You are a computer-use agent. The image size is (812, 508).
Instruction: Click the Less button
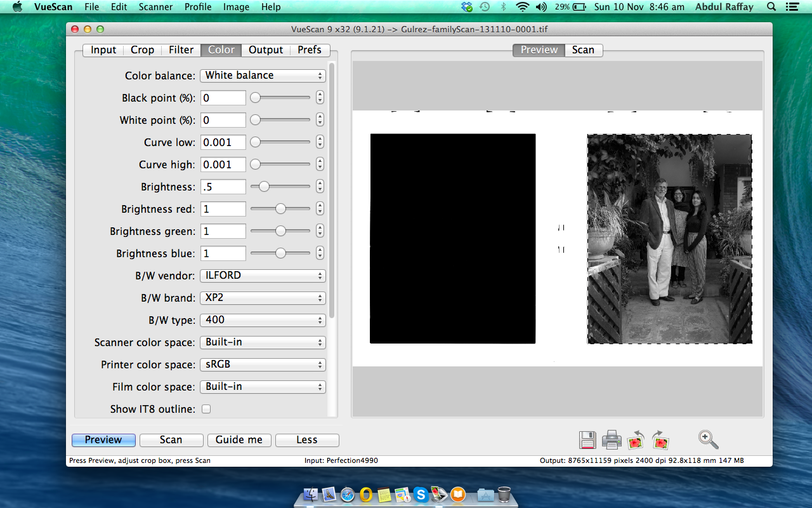coord(307,440)
